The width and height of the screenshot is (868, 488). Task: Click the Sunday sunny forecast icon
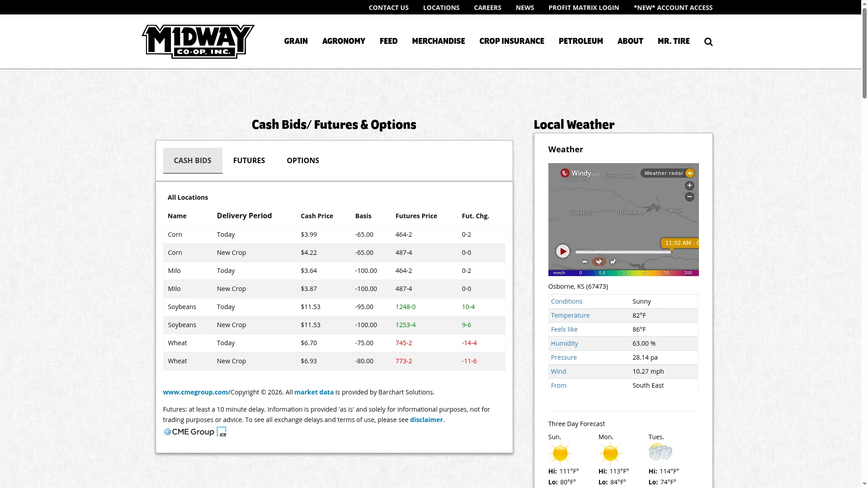560,454
